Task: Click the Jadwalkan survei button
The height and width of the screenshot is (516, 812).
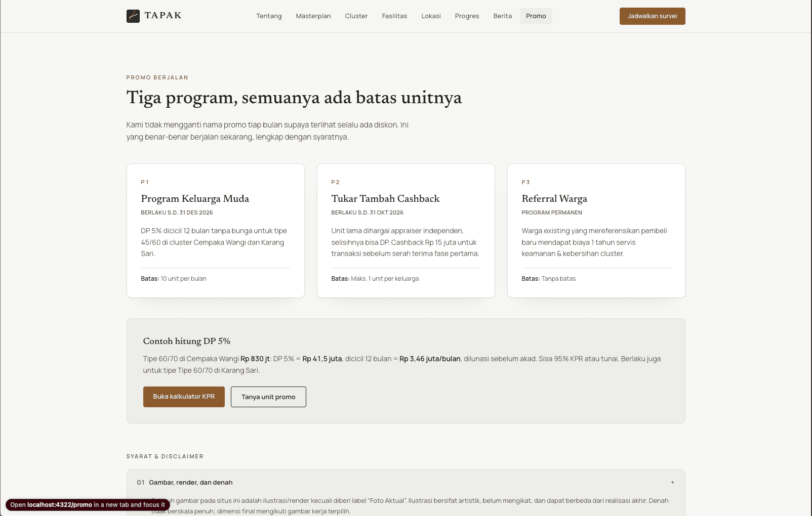Action: pos(653,16)
